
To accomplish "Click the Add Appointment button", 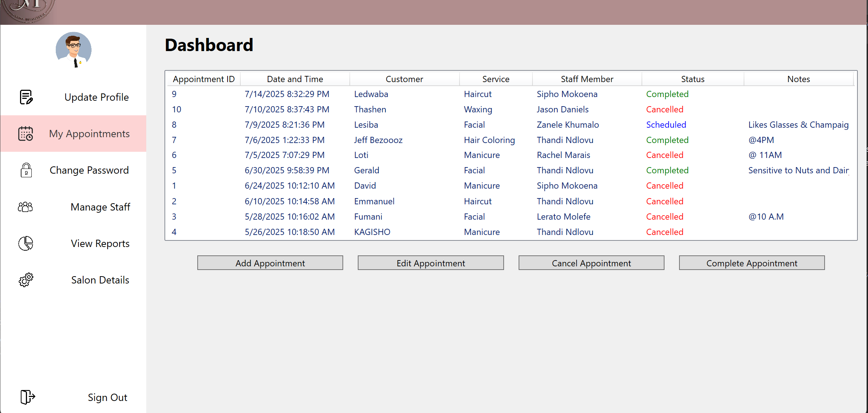I will coord(270,263).
